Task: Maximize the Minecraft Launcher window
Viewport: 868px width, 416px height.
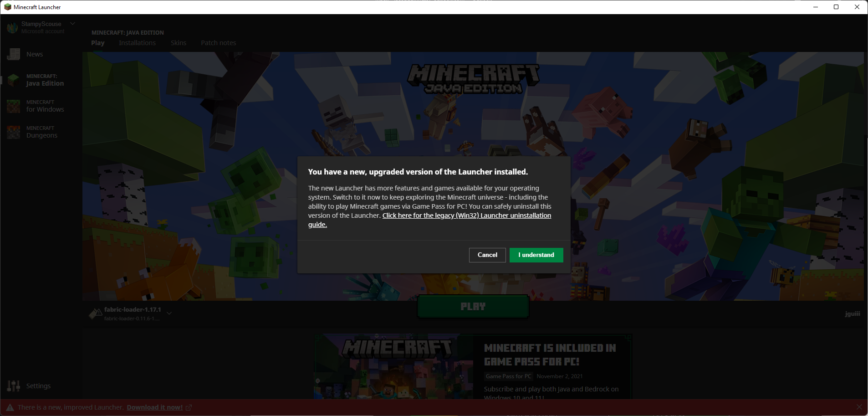Action: tap(836, 7)
